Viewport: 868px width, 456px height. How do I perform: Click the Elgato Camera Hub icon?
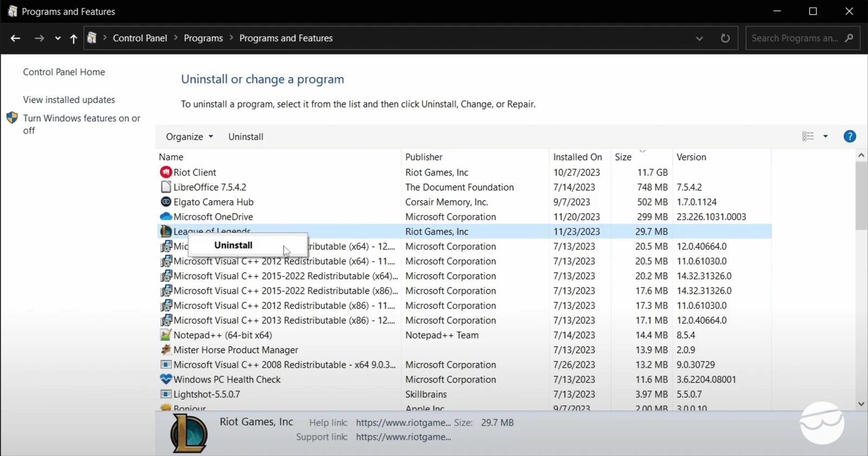(x=166, y=202)
